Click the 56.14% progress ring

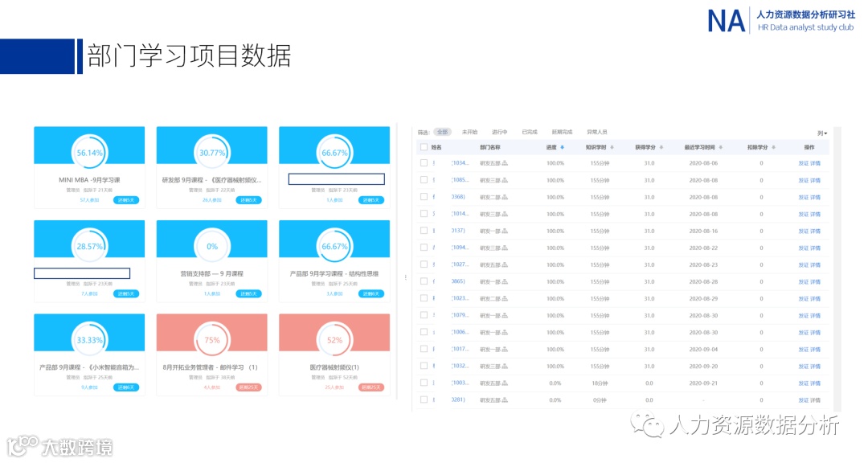pyautogui.click(x=90, y=153)
